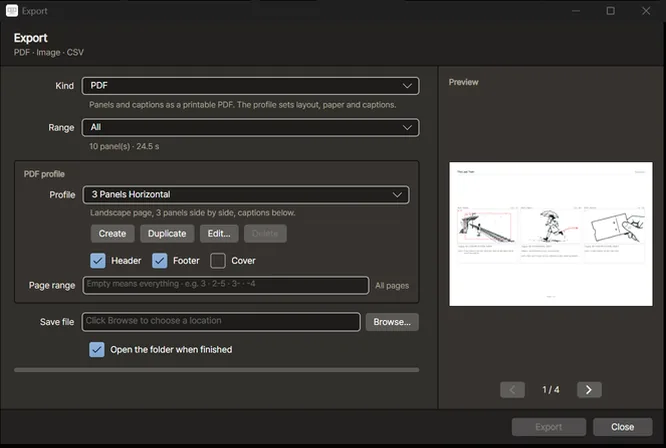Click the 'Panels and captions as a printable PDF' description
Image resolution: width=666 pixels, height=448 pixels.
click(x=243, y=105)
